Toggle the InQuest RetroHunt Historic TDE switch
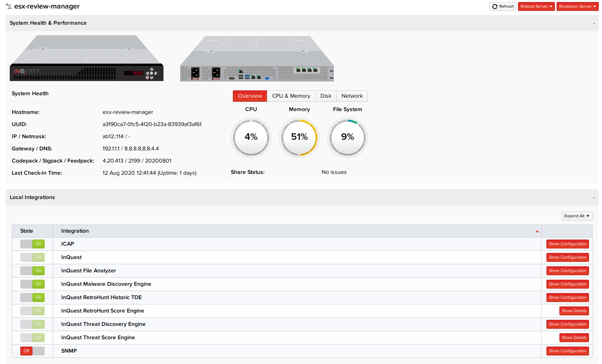Viewport: 602px width, 364px height. [x=32, y=298]
